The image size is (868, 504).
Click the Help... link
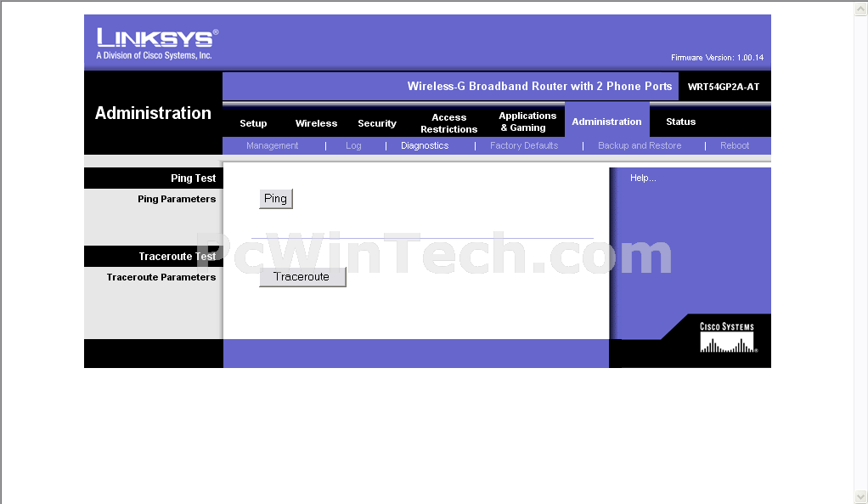pyautogui.click(x=643, y=178)
